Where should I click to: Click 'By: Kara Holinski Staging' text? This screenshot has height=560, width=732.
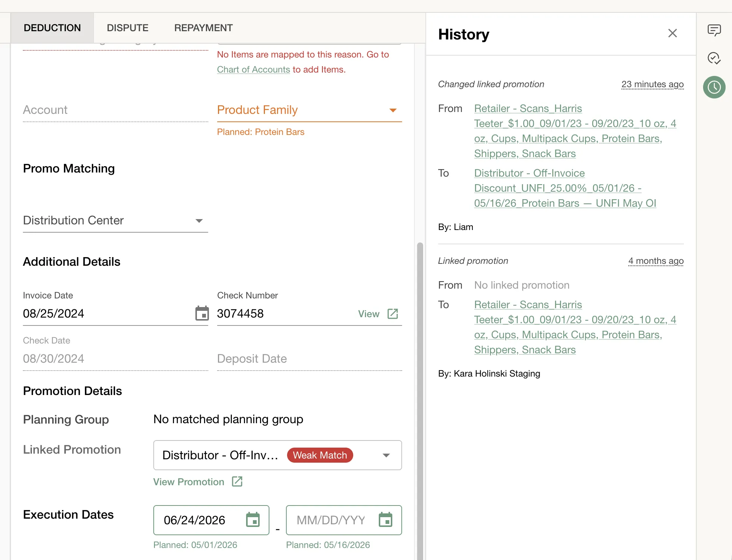click(489, 374)
